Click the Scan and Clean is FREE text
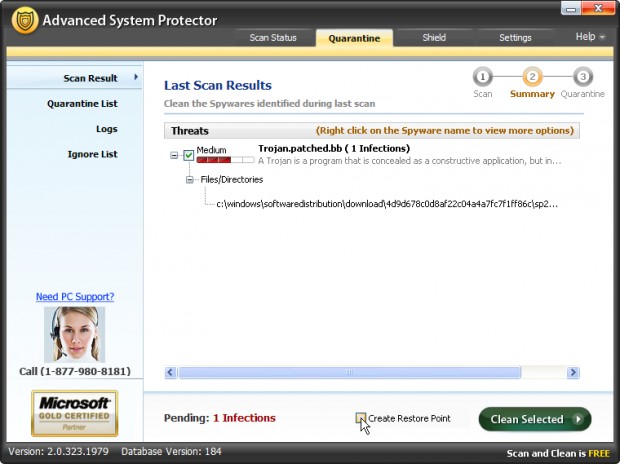 click(x=558, y=453)
